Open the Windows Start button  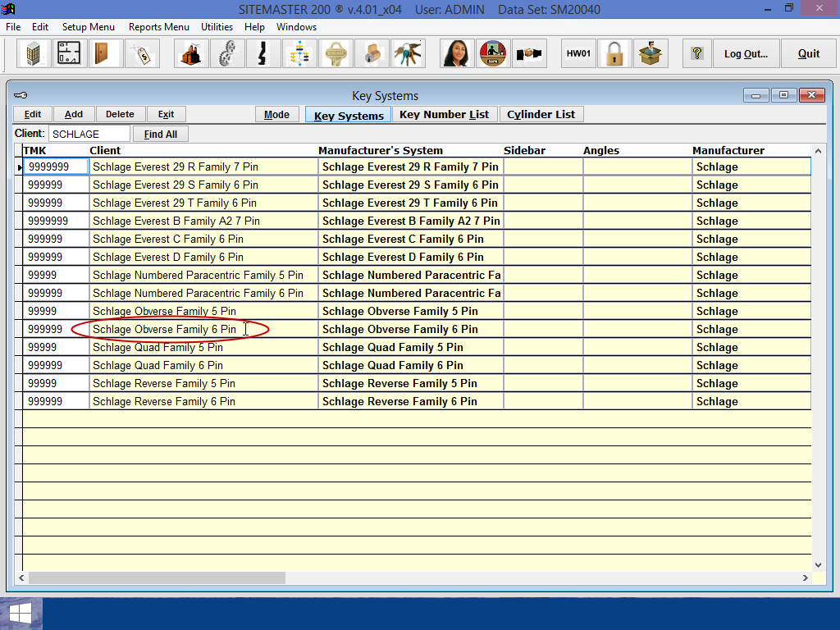click(x=21, y=614)
